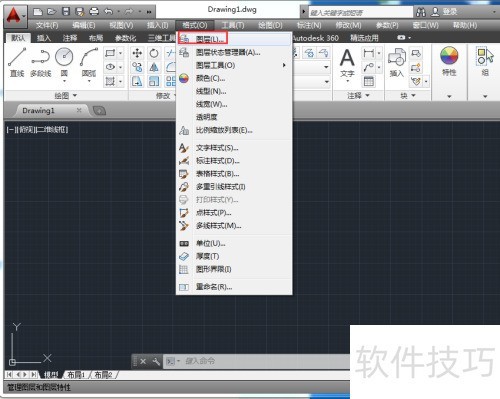The height and width of the screenshot is (399, 500).
Task: Switch to the Layout2 (布局2) tab
Action: click(103, 375)
